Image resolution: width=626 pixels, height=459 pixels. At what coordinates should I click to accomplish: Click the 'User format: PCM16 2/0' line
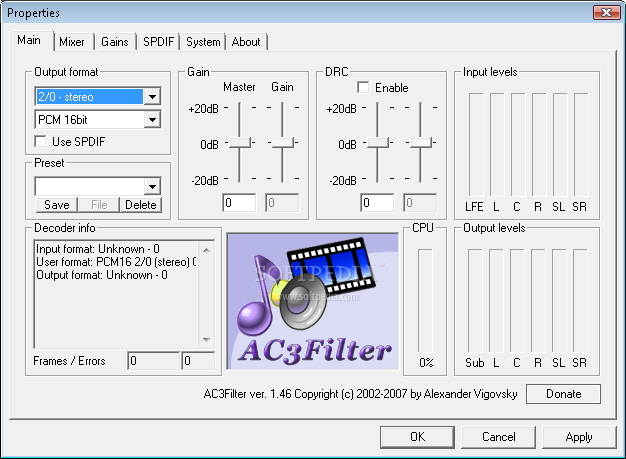coord(116,262)
